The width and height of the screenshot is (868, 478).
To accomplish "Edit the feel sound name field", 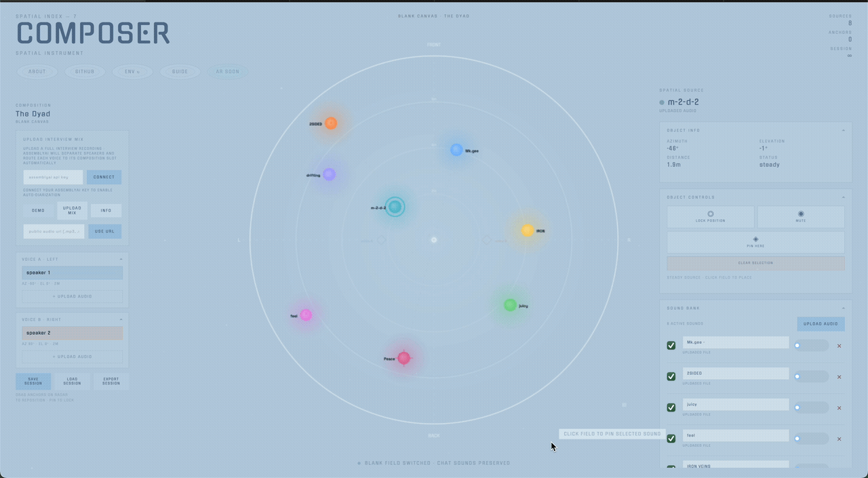I will click(x=736, y=435).
